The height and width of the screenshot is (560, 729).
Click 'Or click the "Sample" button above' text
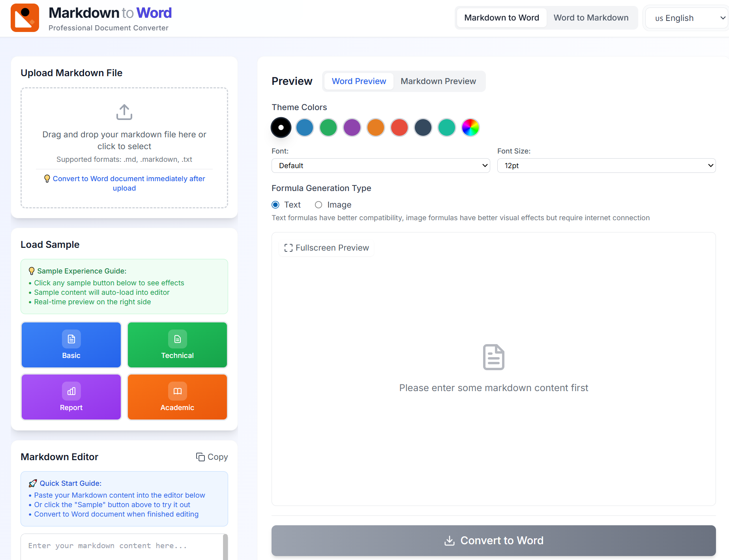[112, 505]
